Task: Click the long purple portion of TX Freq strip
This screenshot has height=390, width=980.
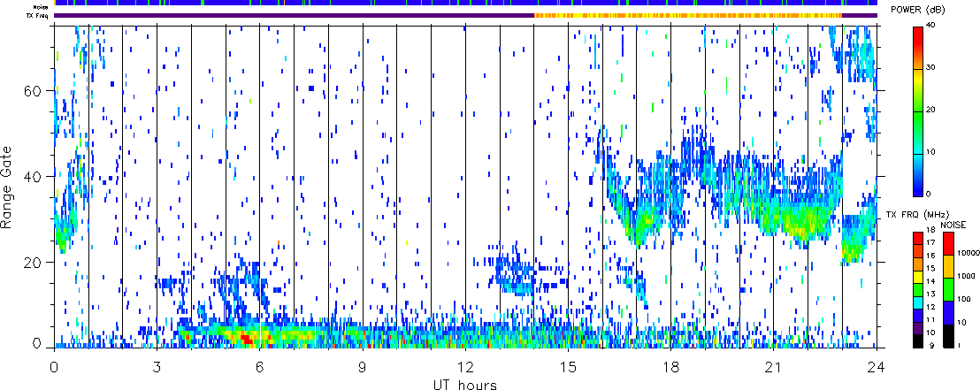Action: point(295,16)
